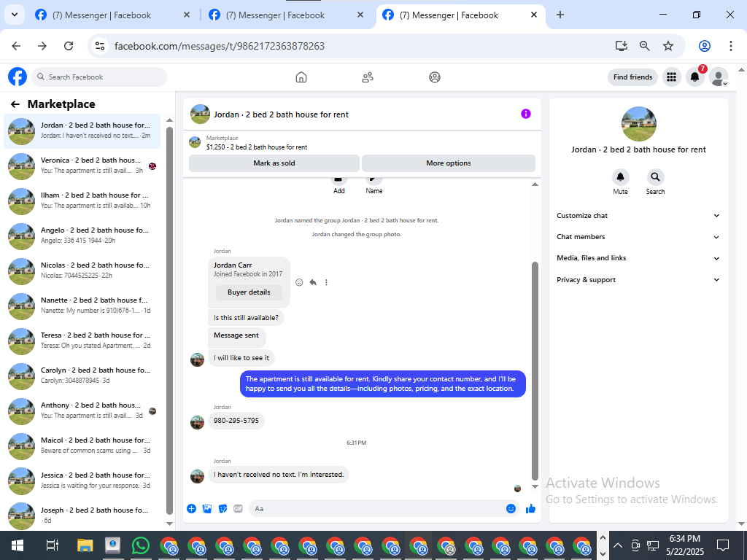Click the Find friends button

[632, 77]
